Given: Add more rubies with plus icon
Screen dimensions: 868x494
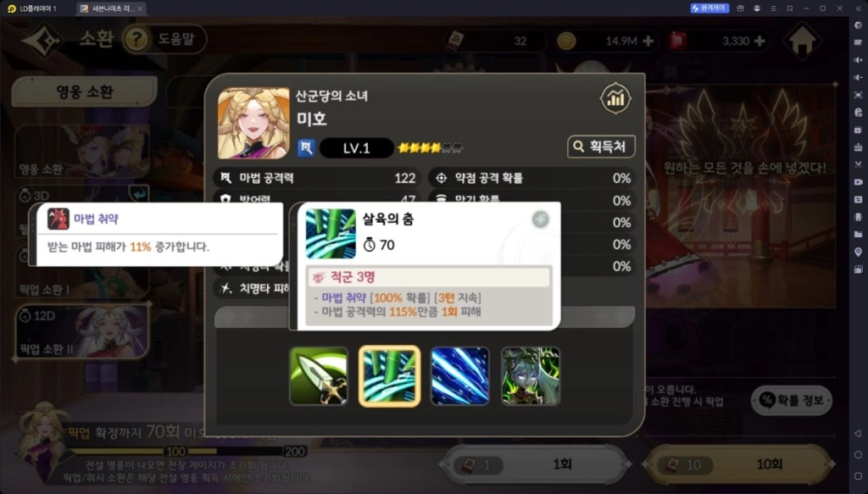Looking at the screenshot, I should point(759,41).
